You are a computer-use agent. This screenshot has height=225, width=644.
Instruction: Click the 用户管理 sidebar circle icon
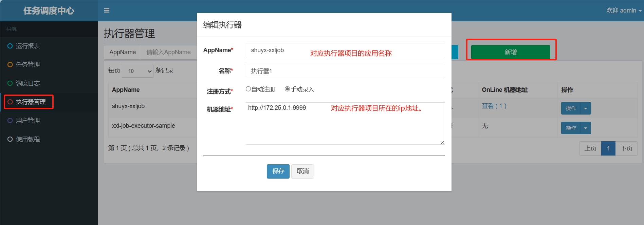tap(10, 121)
